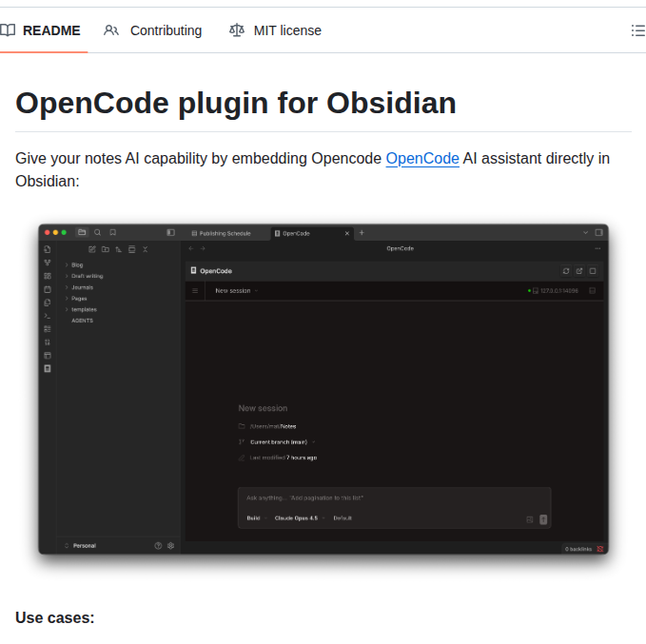Image resolution: width=646 pixels, height=644 pixels.
Task: Open the README tab
Action: tap(40, 30)
